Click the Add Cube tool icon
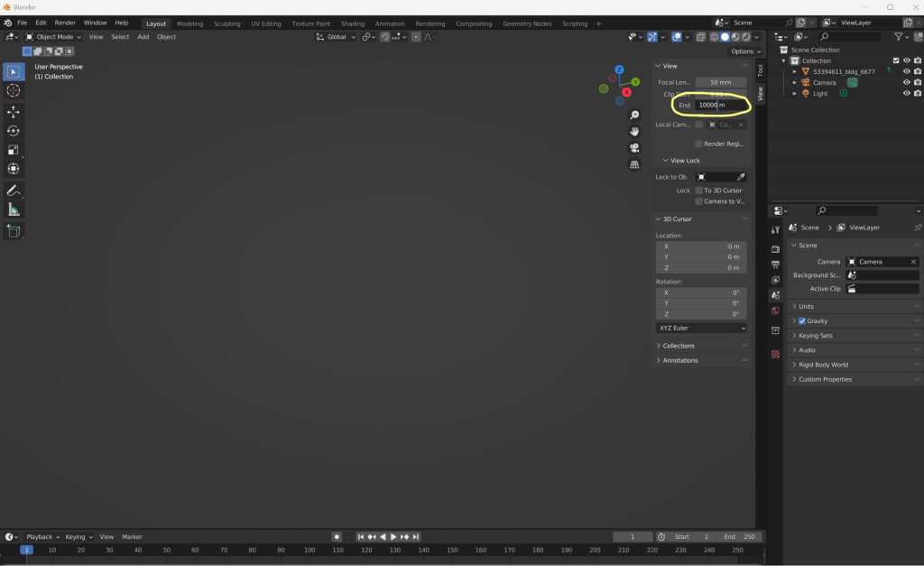The image size is (924, 566). click(14, 231)
